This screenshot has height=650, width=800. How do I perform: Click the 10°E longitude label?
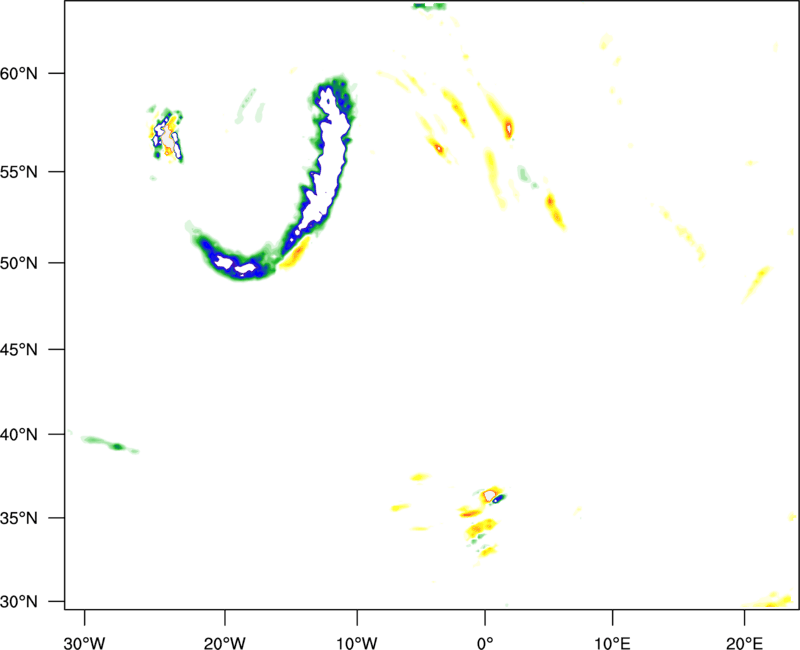click(x=612, y=643)
